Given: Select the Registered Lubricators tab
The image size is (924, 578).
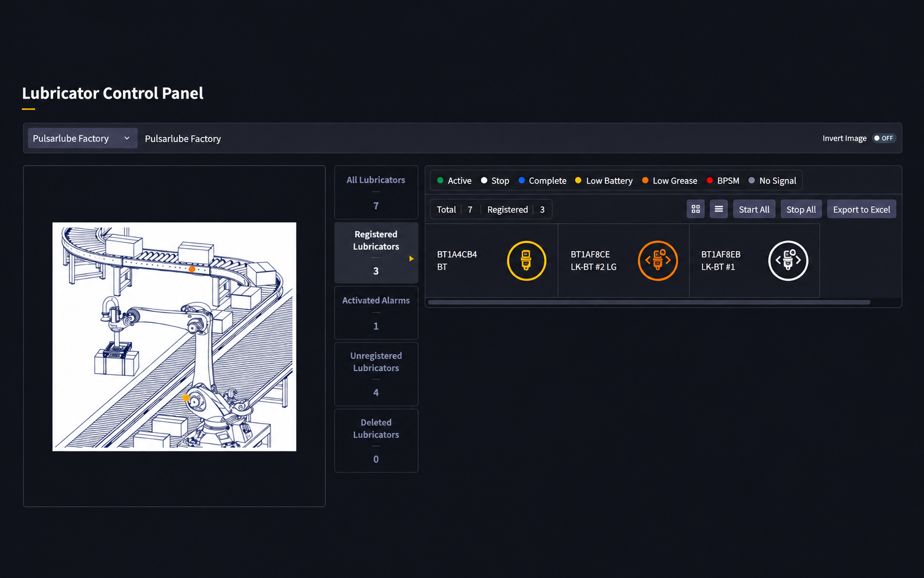Looking at the screenshot, I should click(x=376, y=252).
